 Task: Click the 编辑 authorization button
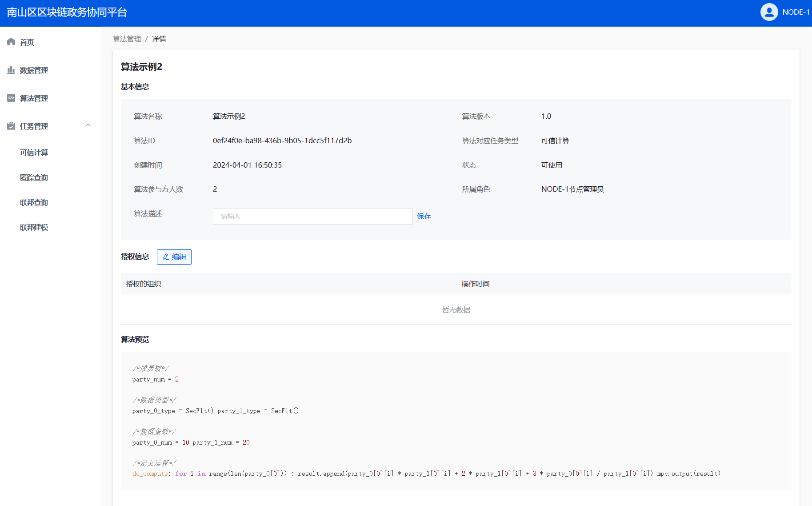[x=174, y=257]
